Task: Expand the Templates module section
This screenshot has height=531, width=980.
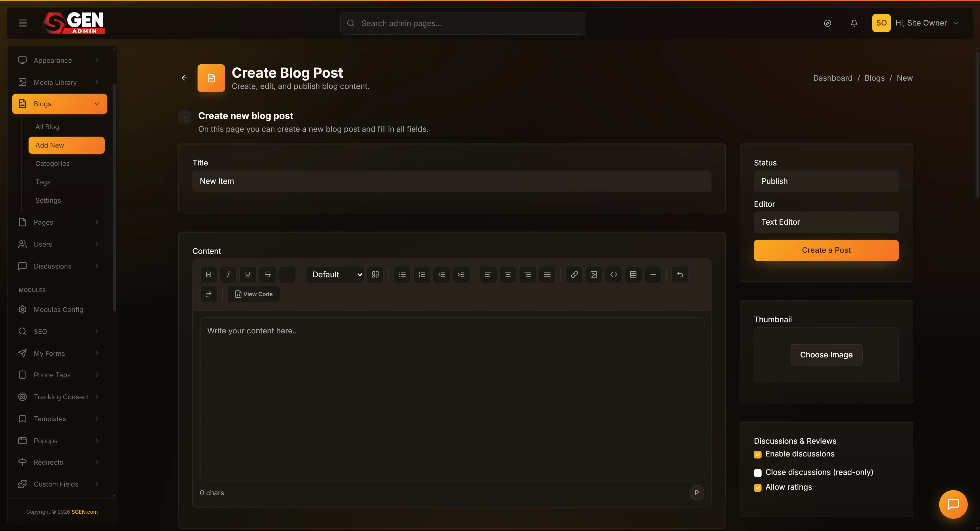Action: [60, 419]
